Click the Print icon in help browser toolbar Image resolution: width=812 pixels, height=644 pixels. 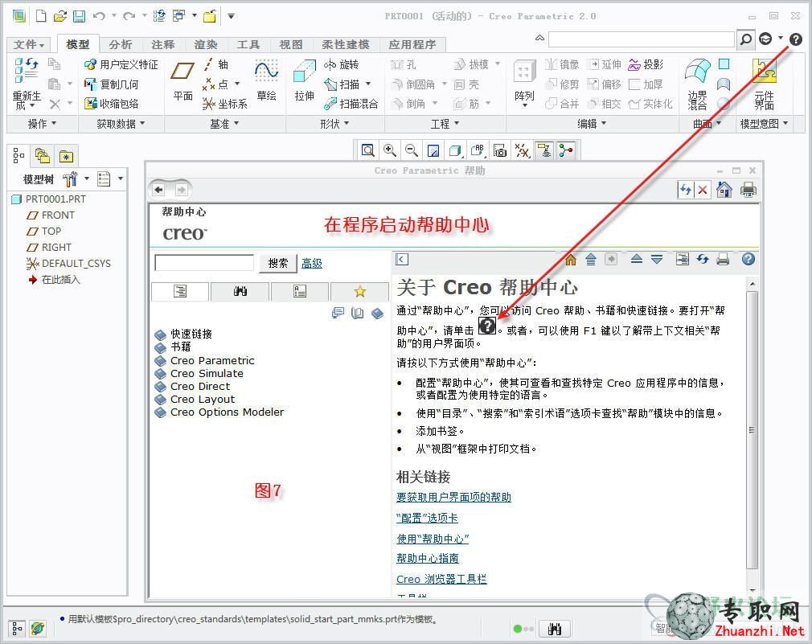pos(748,190)
